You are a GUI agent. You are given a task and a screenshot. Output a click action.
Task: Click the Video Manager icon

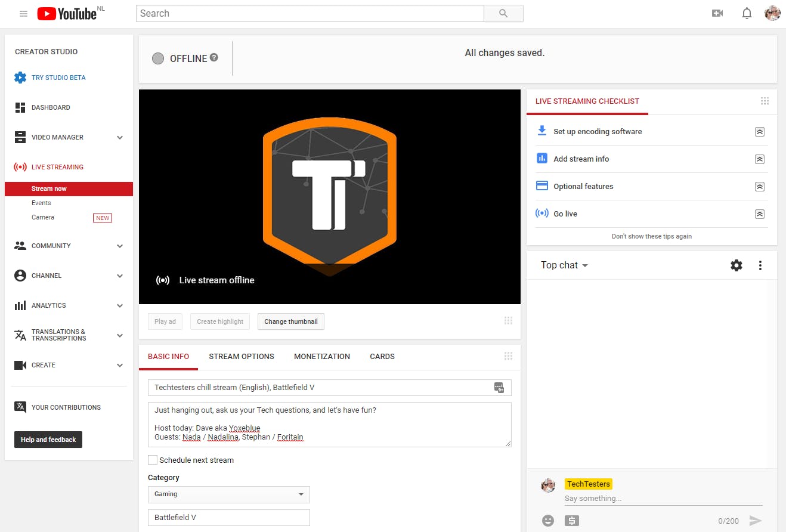pyautogui.click(x=20, y=137)
